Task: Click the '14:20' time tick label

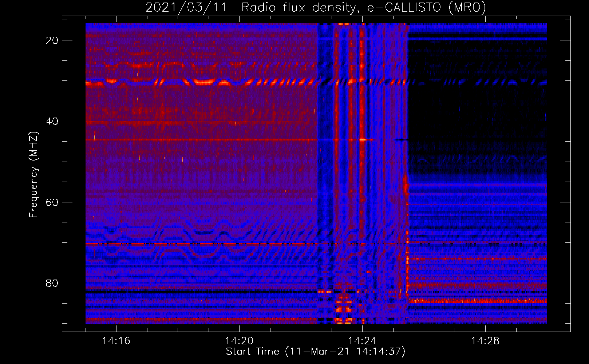Action: [239, 341]
